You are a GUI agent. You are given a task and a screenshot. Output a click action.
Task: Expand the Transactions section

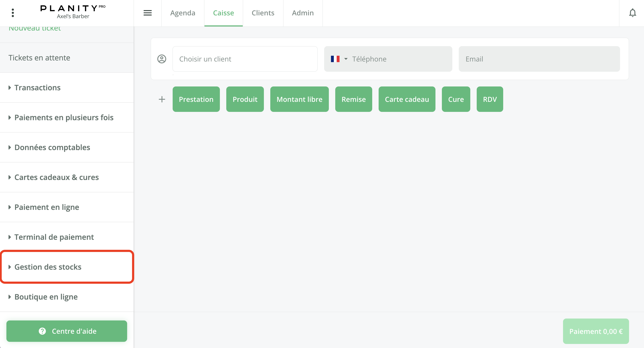coord(38,88)
